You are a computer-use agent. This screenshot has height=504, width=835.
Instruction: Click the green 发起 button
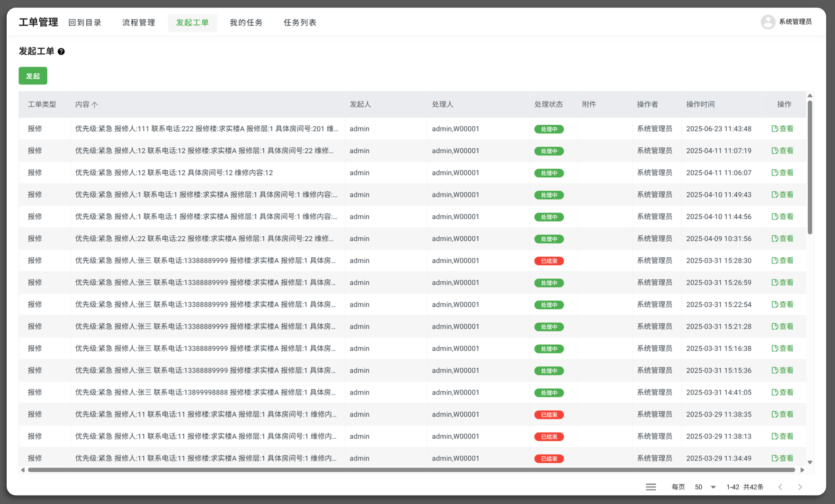click(33, 76)
